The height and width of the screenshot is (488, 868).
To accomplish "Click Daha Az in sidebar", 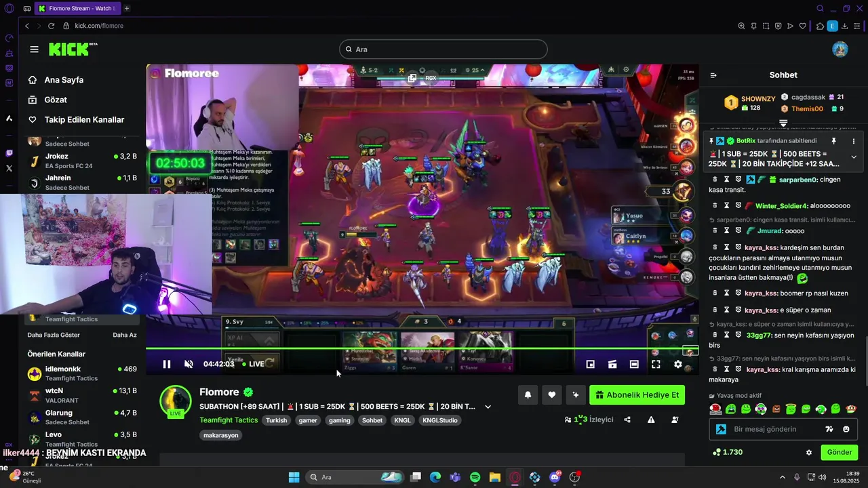I will click(125, 335).
